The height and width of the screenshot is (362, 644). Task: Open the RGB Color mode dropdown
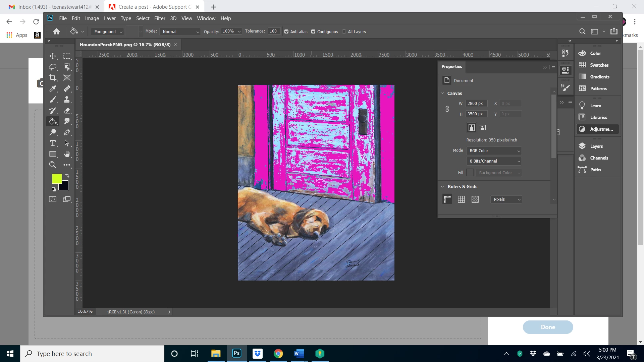pos(494,151)
